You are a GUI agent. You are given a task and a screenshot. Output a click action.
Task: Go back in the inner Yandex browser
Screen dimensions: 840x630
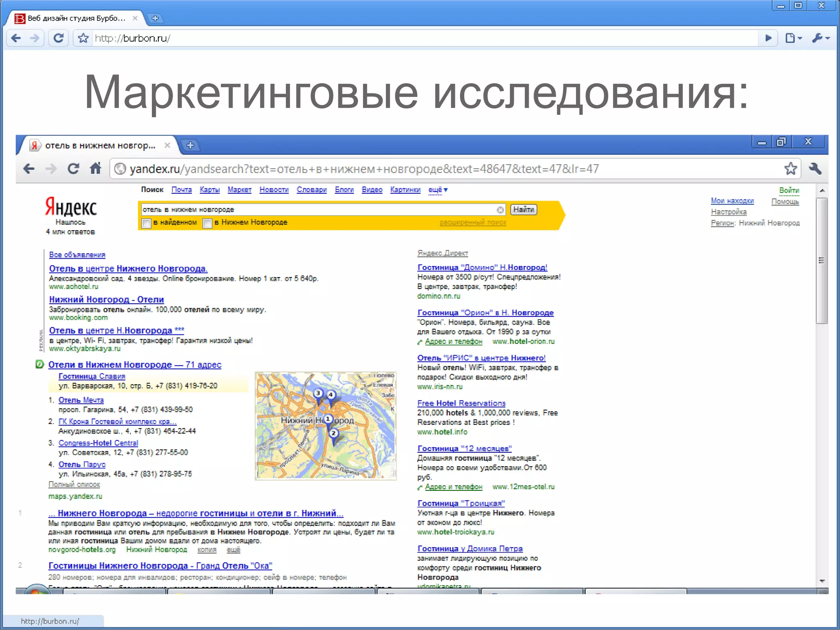pyautogui.click(x=29, y=169)
